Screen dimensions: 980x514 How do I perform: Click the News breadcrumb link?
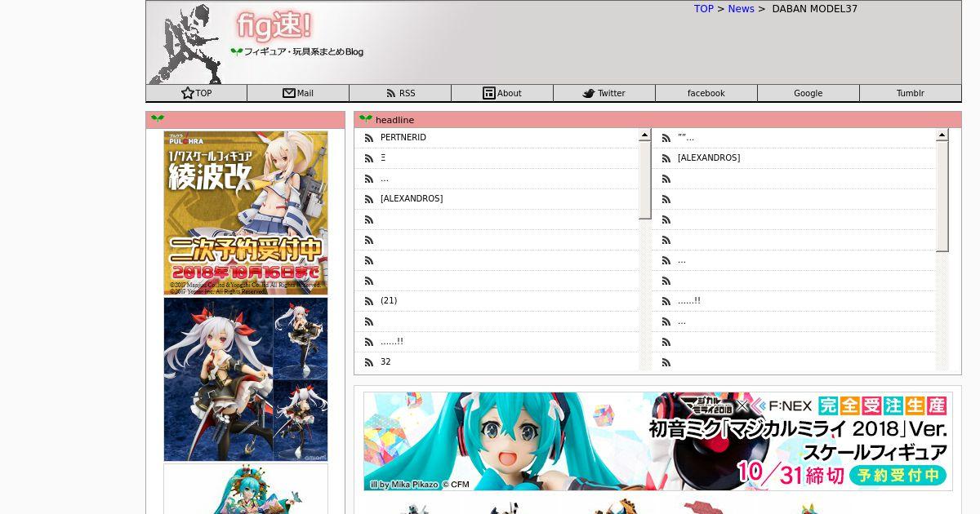tap(742, 9)
